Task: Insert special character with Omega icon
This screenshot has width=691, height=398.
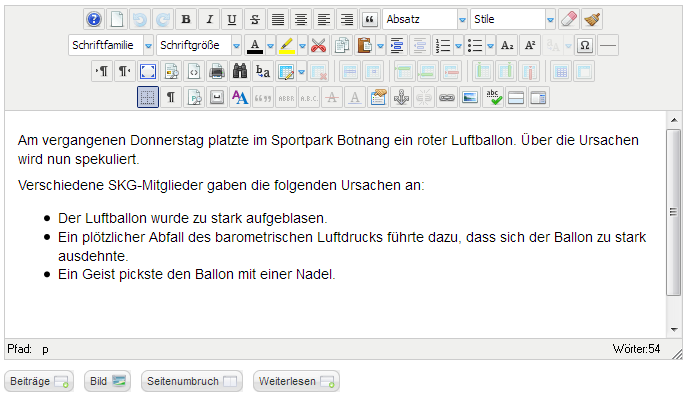Action: pyautogui.click(x=585, y=45)
